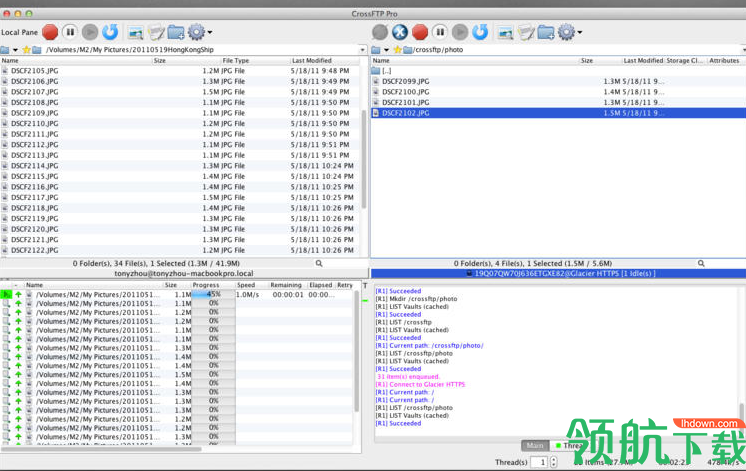Image resolution: width=746 pixels, height=471 pixels.
Task: Click the gray play button in Local Pane toolbar
Action: [x=89, y=32]
